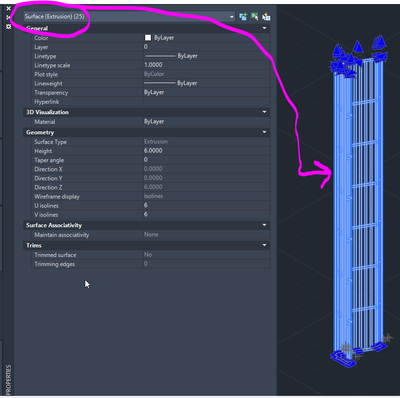Click the Auto-hide icon below the close X
The width and height of the screenshot is (400, 398).
pos(9,17)
